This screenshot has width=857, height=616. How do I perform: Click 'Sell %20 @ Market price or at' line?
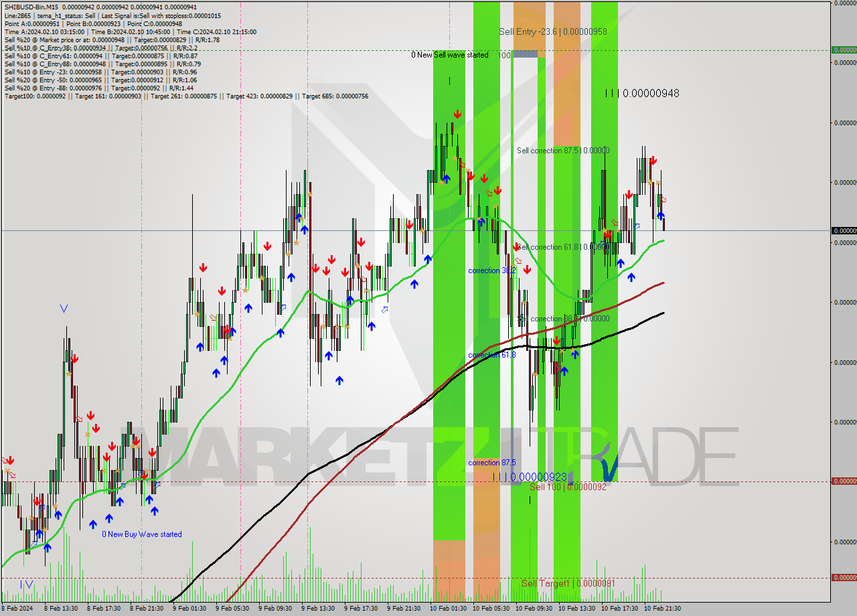click(x=112, y=40)
